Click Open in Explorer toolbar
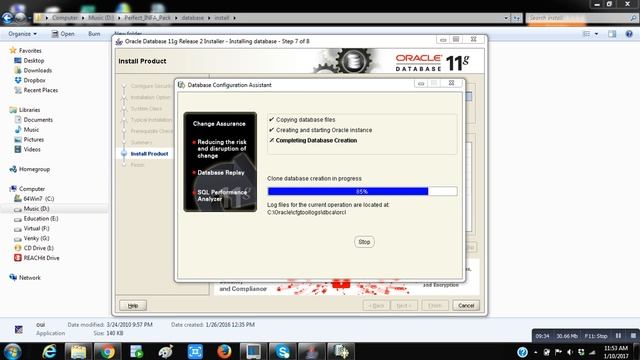The height and width of the screenshot is (360, 640). click(63, 34)
